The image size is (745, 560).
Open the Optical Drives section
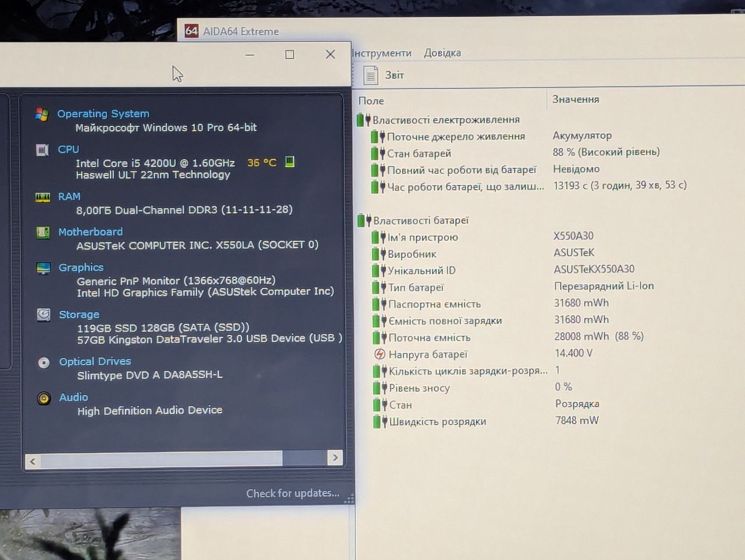coord(95,362)
